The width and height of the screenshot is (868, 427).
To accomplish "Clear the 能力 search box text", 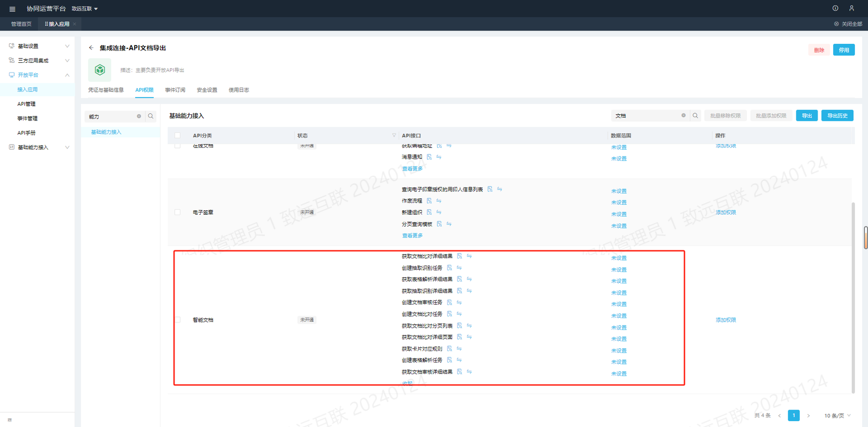I will 139,116.
